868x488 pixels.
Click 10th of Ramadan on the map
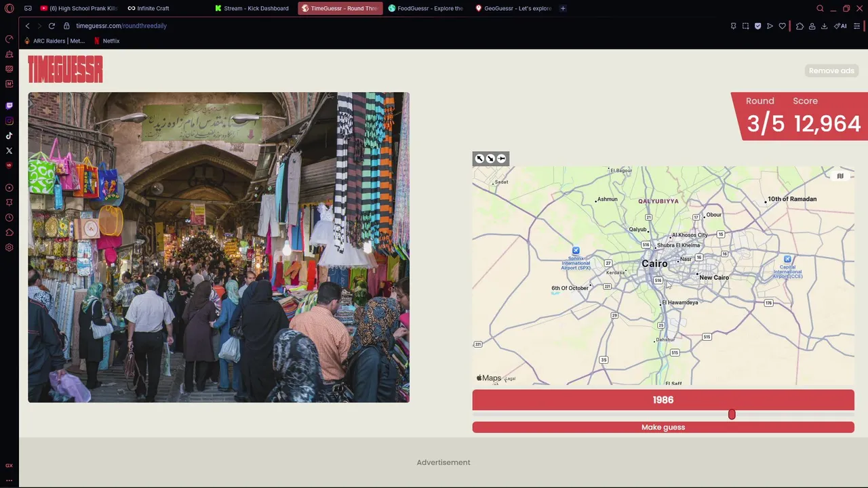click(792, 199)
